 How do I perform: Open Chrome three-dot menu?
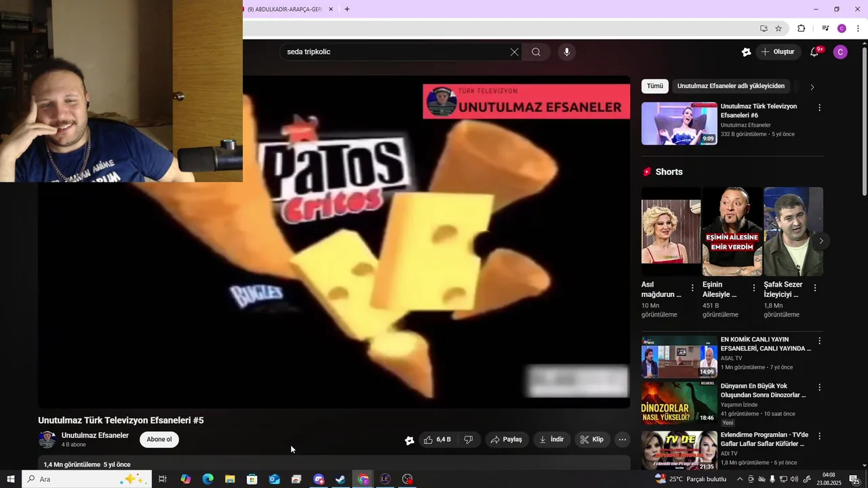pyautogui.click(x=858, y=28)
